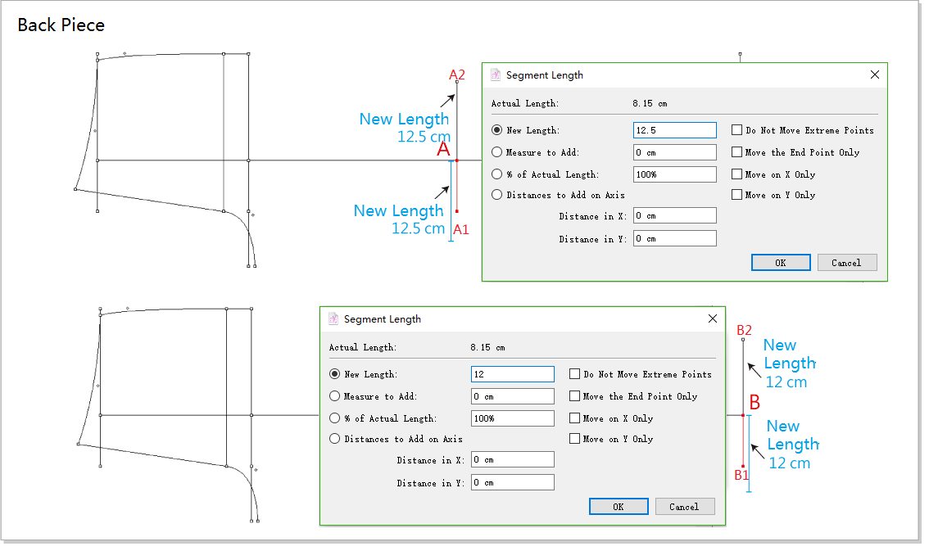Choose % of Actual Length in the 12 dialog

335,418
